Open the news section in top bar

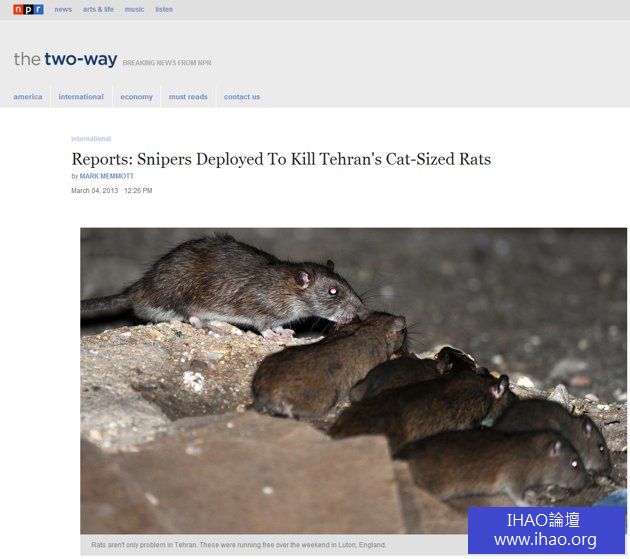[63, 9]
